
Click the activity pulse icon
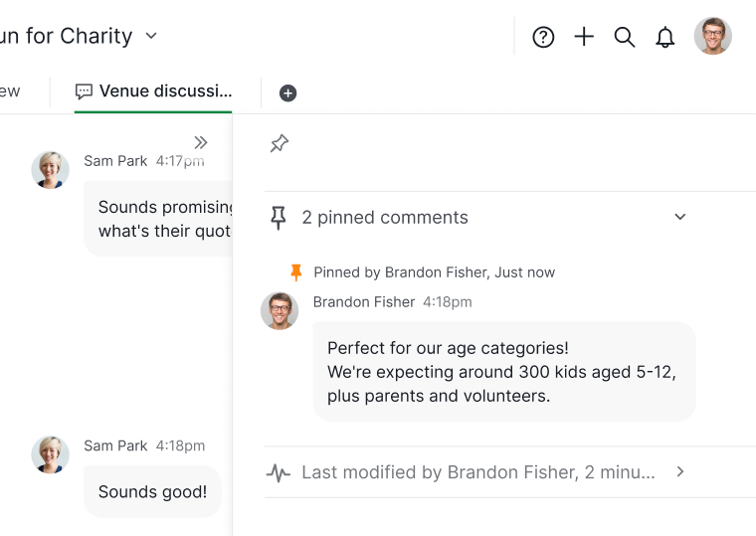(x=279, y=472)
